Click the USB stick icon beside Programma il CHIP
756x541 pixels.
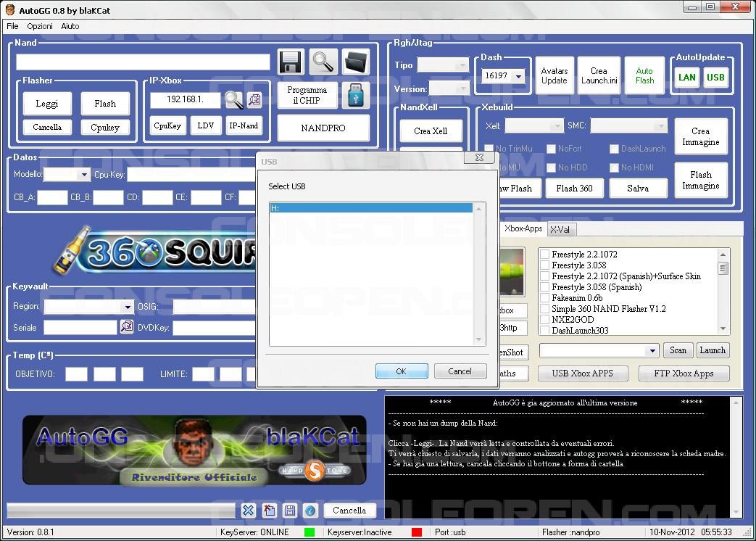pos(356,96)
